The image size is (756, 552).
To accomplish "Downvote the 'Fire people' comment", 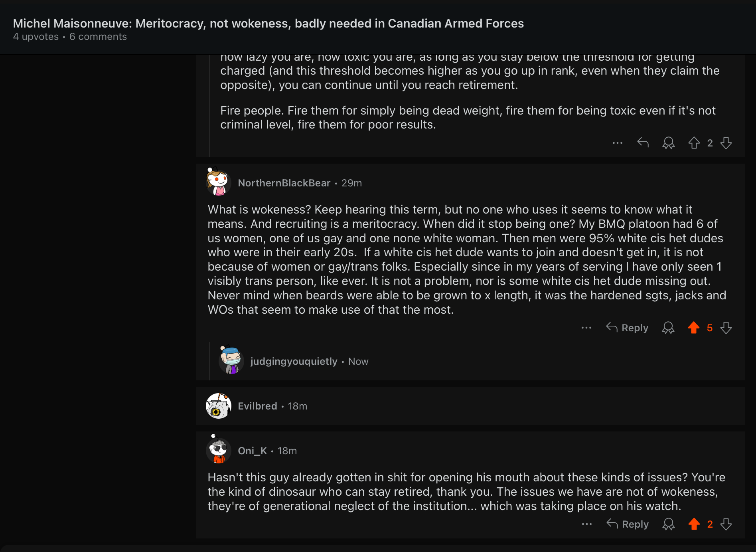I will [726, 143].
